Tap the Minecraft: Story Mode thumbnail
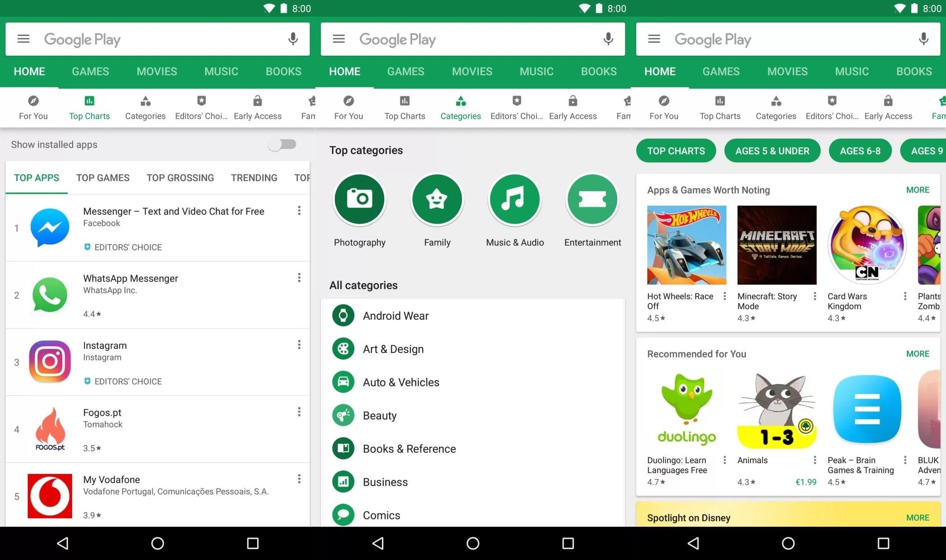This screenshot has height=560, width=946. (x=777, y=245)
